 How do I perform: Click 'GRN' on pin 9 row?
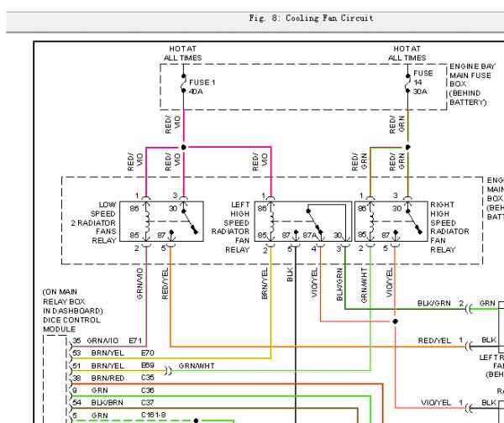99,390
